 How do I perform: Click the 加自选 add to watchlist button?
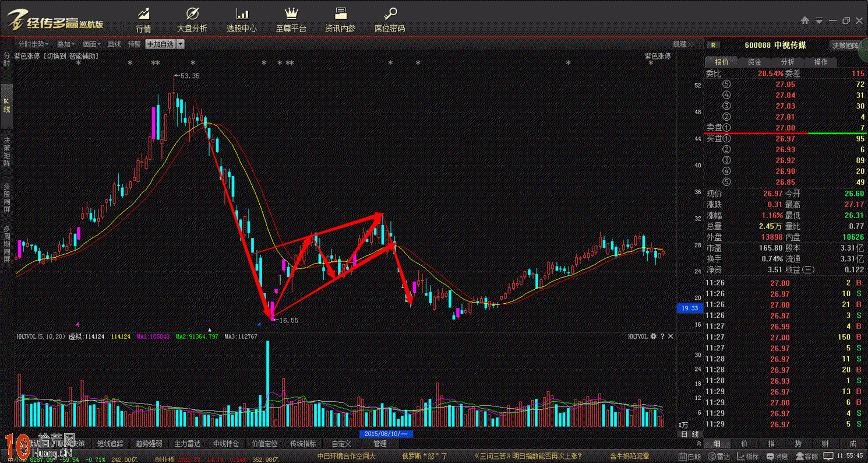click(x=160, y=44)
